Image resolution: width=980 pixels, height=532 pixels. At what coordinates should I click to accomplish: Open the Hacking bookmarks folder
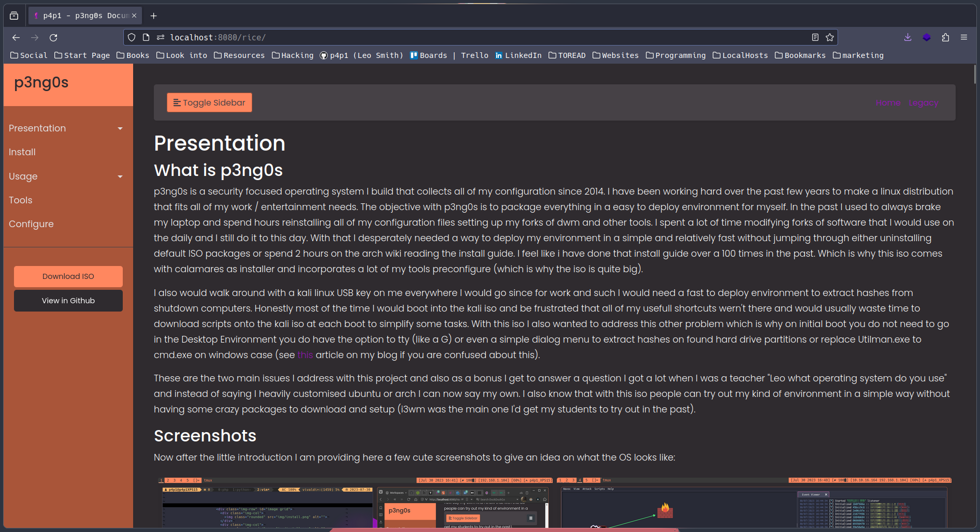click(293, 55)
